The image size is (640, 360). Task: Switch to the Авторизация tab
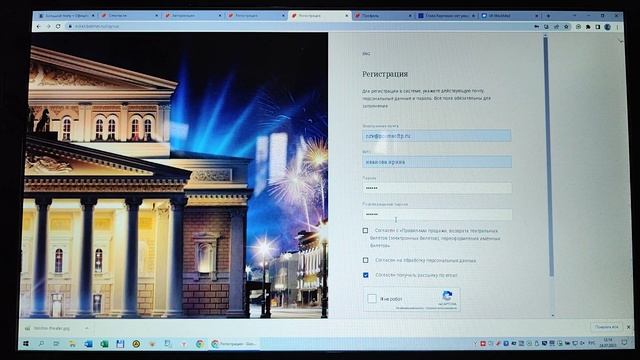(193, 16)
